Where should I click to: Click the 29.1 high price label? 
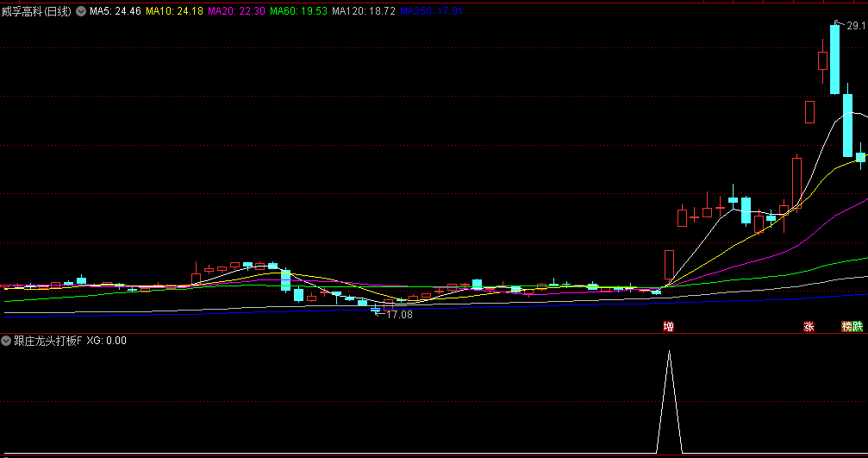(856, 26)
